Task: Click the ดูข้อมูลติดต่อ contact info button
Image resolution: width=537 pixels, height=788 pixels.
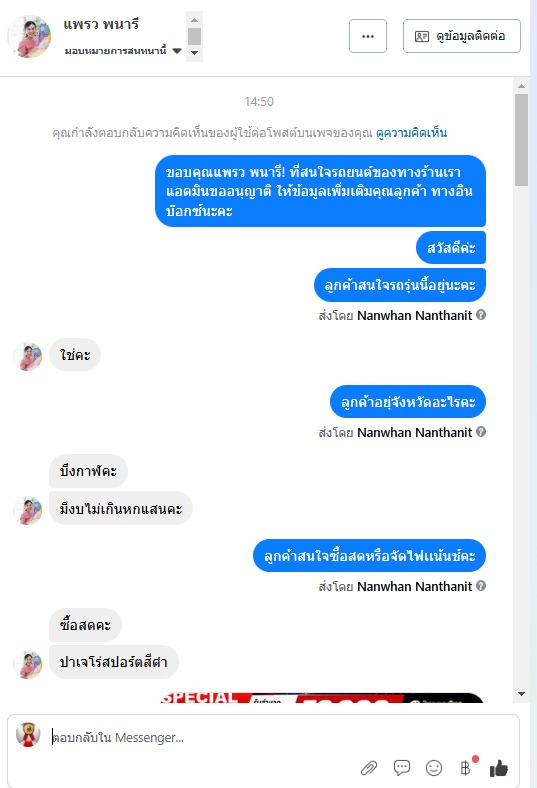Action: [x=462, y=36]
